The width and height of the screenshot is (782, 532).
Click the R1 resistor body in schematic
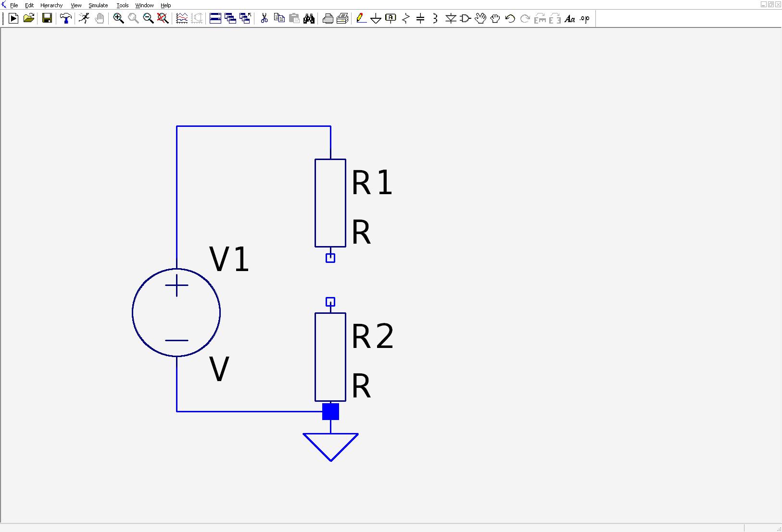pos(330,203)
